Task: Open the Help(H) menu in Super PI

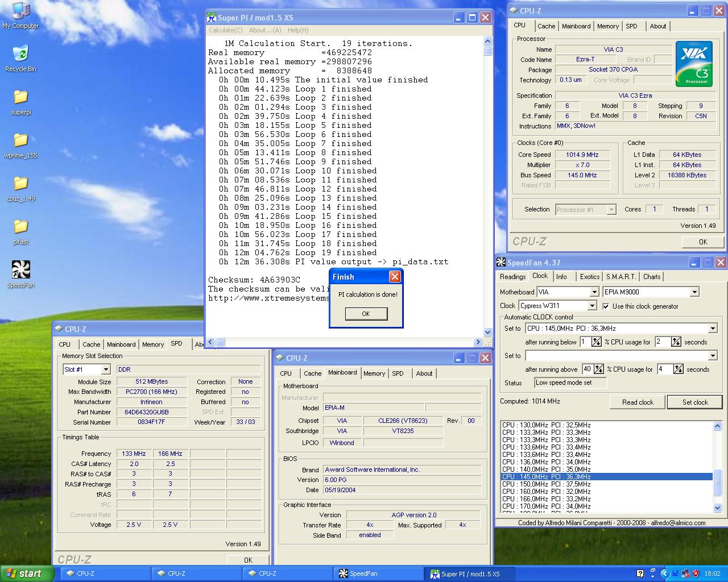Action: click(298, 30)
